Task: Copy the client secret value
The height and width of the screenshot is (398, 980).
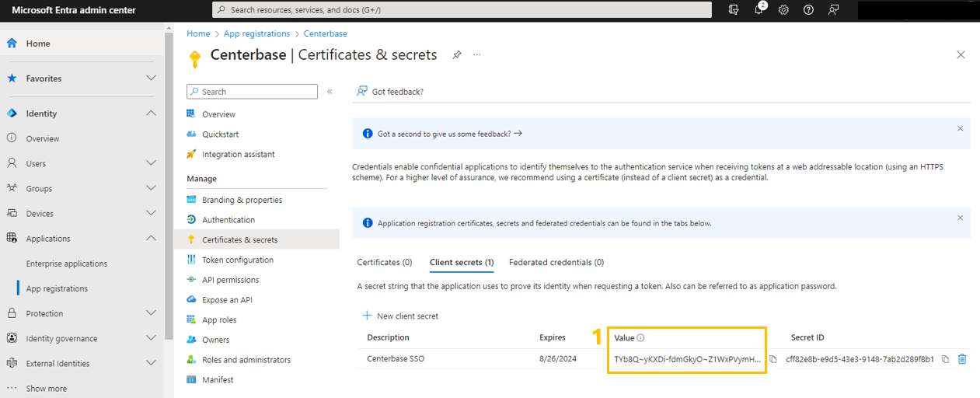Action: coord(772,359)
